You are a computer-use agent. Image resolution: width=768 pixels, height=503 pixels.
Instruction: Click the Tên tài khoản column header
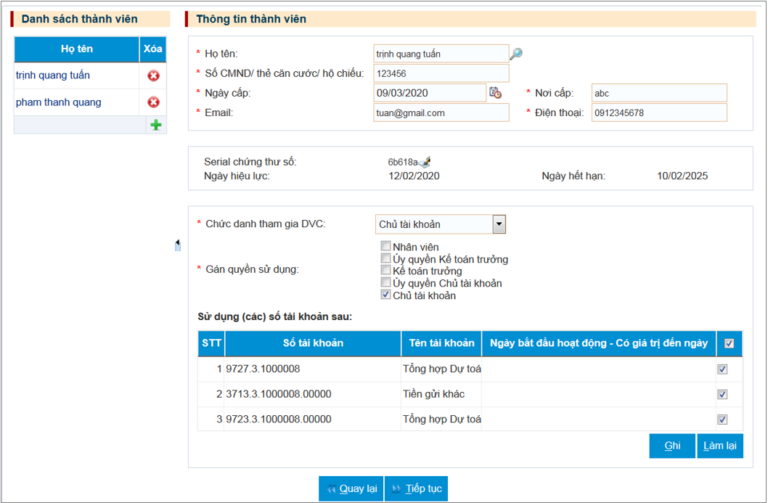pyautogui.click(x=442, y=343)
